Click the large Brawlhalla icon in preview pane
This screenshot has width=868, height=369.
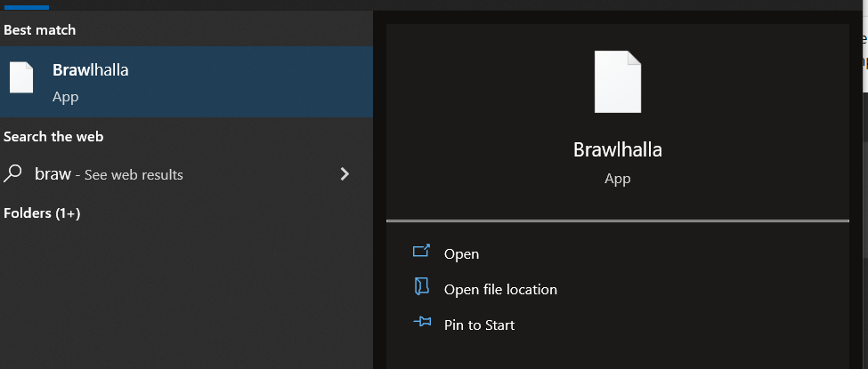(x=618, y=82)
